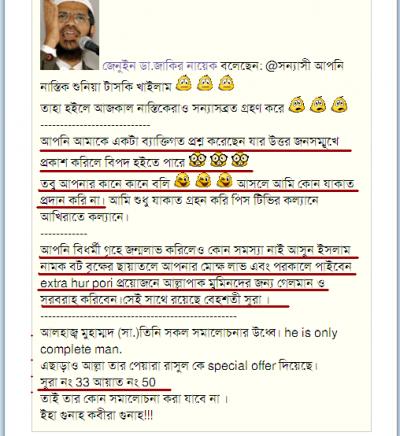Click underlined text সুরা নং 33 আয়াত নং 50

point(98,382)
